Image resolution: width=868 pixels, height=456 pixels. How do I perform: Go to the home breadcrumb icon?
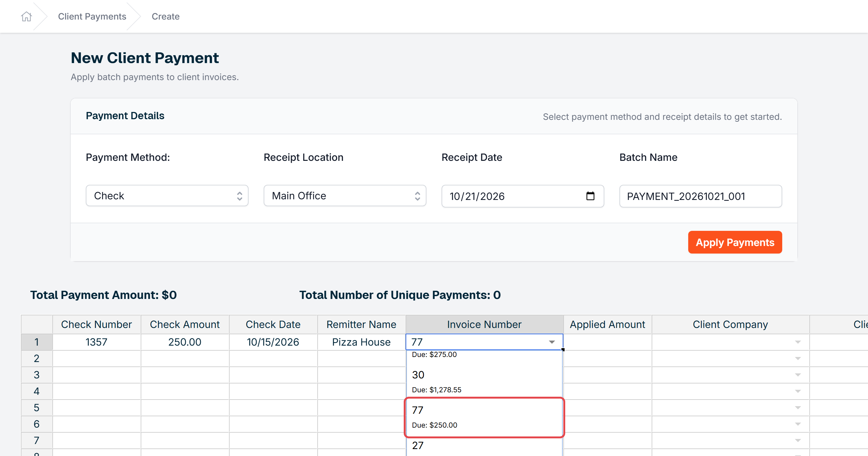tap(26, 16)
